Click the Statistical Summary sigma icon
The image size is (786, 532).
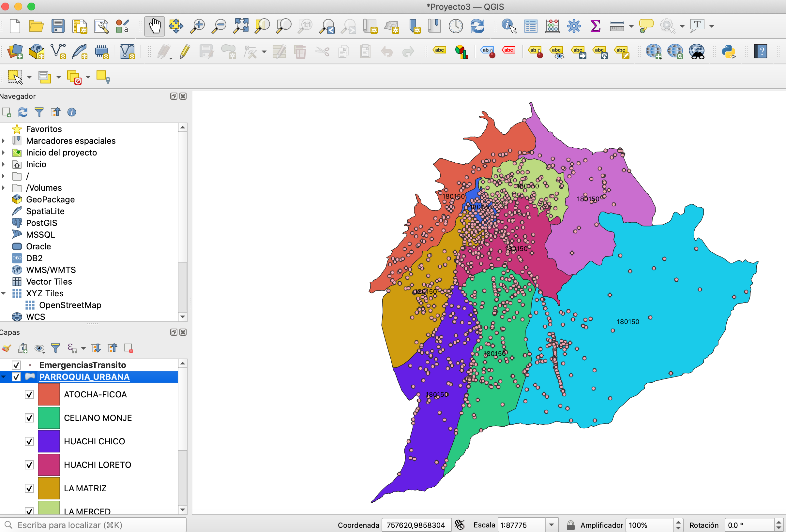coord(595,26)
